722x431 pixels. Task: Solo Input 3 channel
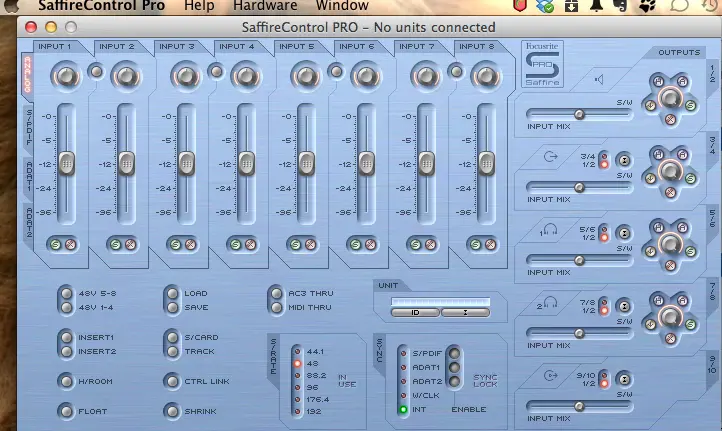(175, 245)
